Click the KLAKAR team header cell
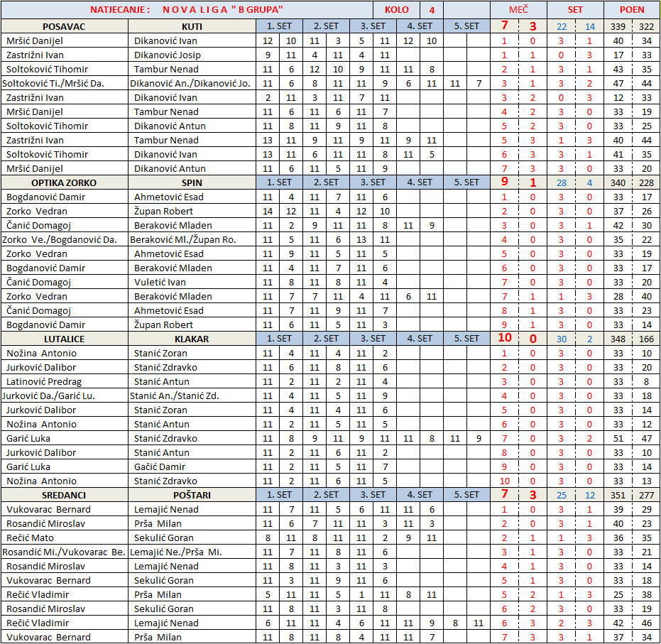Viewport: 661px width, 644px height. click(x=192, y=339)
